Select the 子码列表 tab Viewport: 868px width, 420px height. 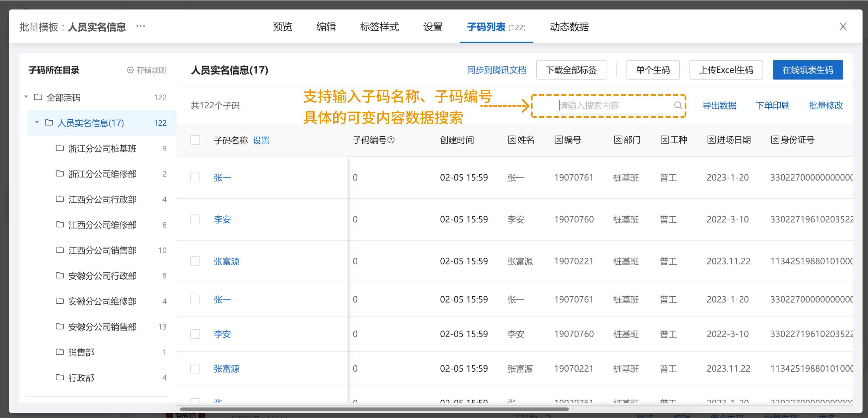coord(496,26)
